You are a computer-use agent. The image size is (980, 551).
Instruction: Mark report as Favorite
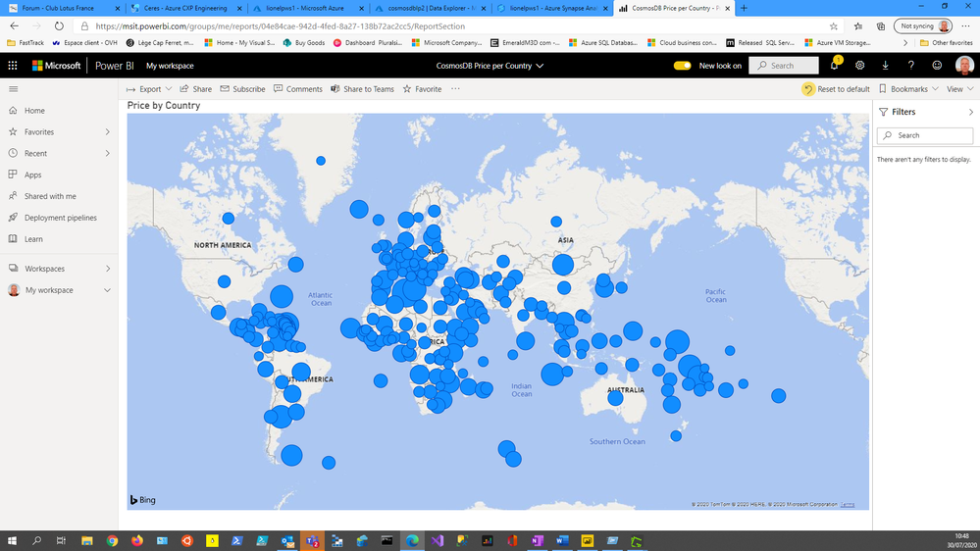(x=422, y=88)
